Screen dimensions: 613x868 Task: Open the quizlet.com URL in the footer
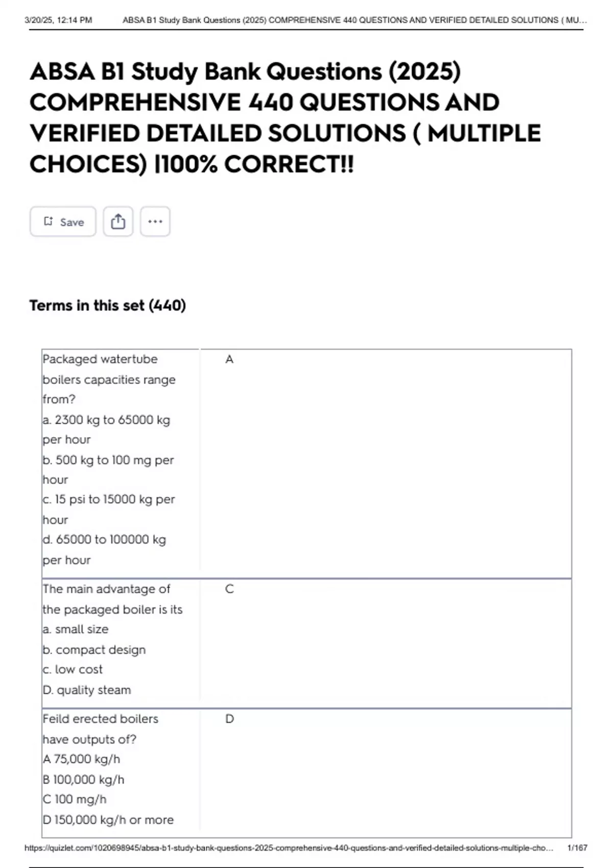coord(289,848)
